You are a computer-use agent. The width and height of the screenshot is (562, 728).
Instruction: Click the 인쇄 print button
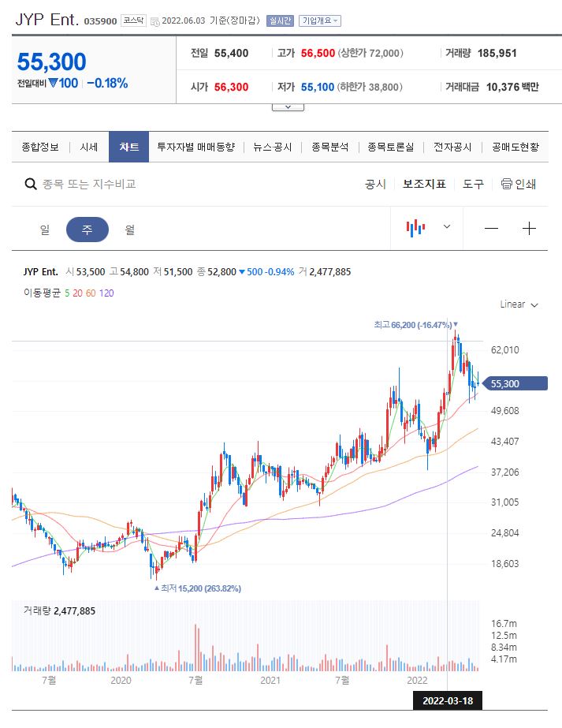pyautogui.click(x=519, y=185)
